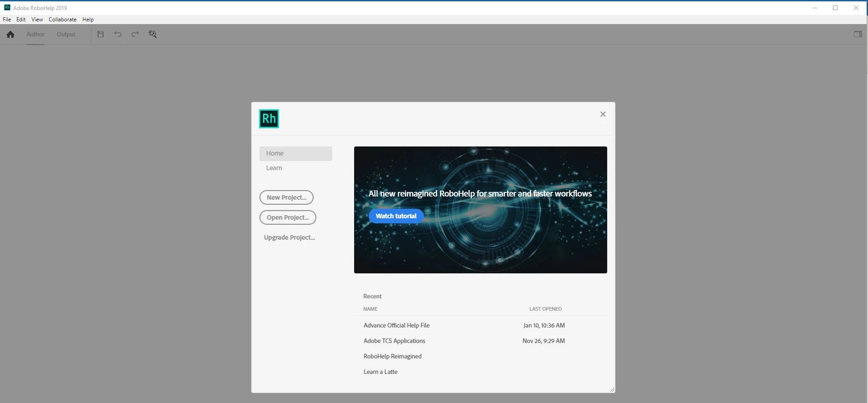Click the RoboHelp Rh logo
This screenshot has width=868, height=403.
[269, 119]
